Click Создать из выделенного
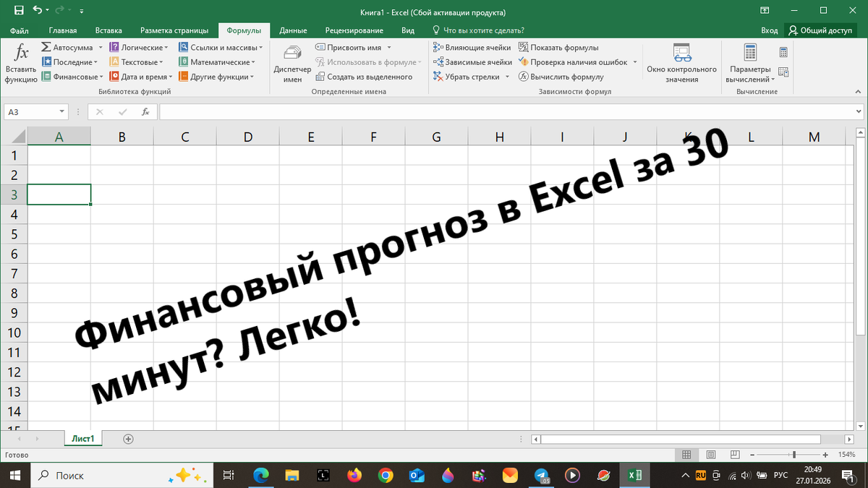 [x=364, y=77]
